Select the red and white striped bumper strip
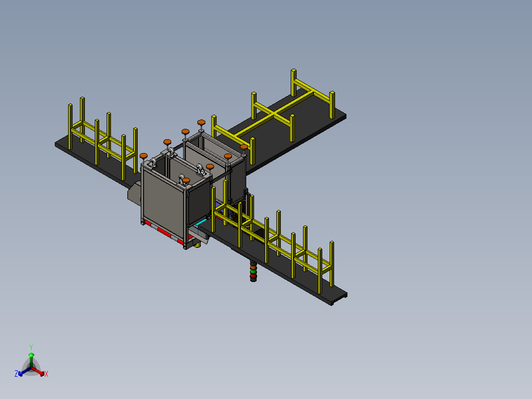The height and width of the screenshot is (399, 532). 164,233
